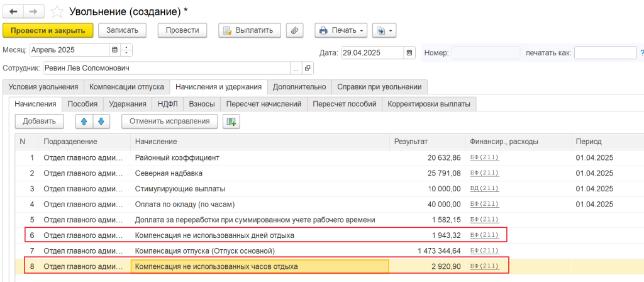
Task: Open Справки при увольнении tab
Action: click(x=379, y=87)
